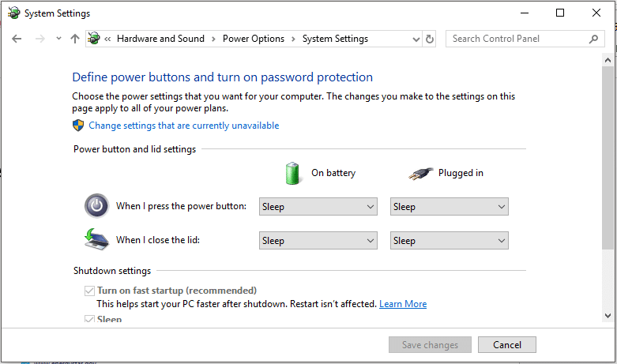Open close lid On battery dropdown

point(318,241)
